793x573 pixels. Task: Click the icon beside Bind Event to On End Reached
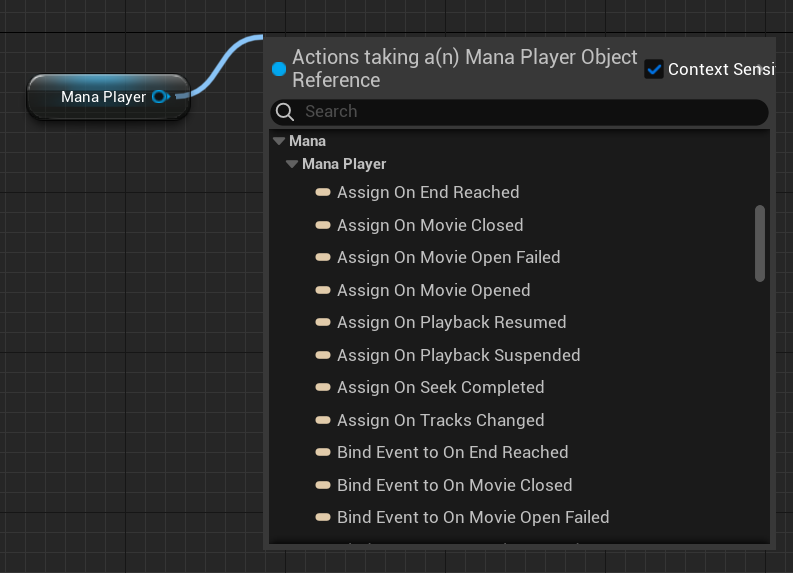click(323, 452)
